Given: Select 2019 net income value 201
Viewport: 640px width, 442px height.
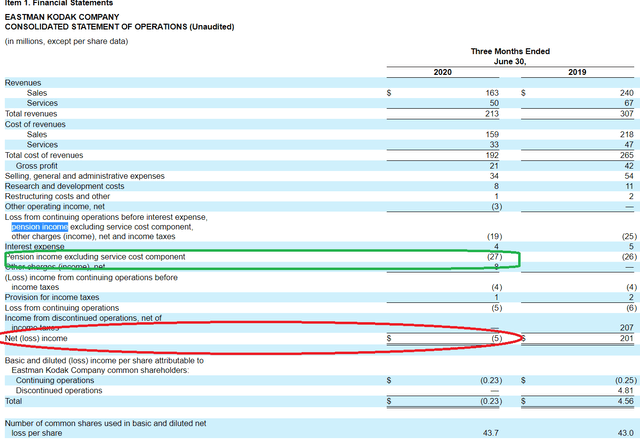Looking at the screenshot, I should click(x=627, y=338).
